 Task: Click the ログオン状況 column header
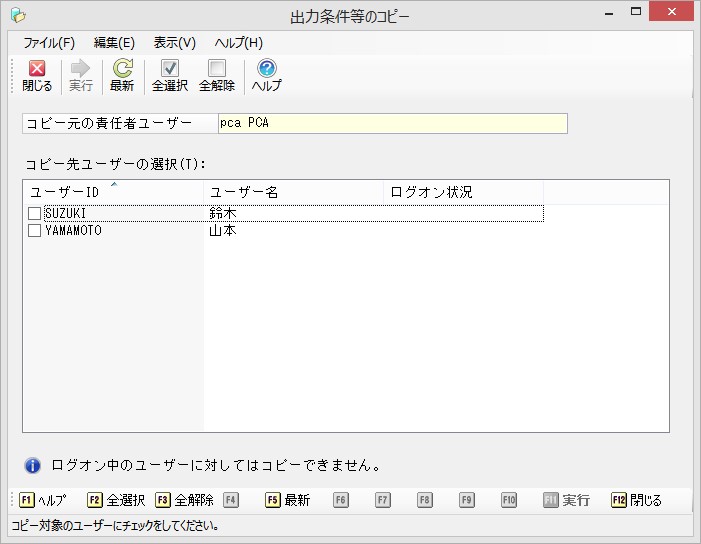[x=462, y=192]
